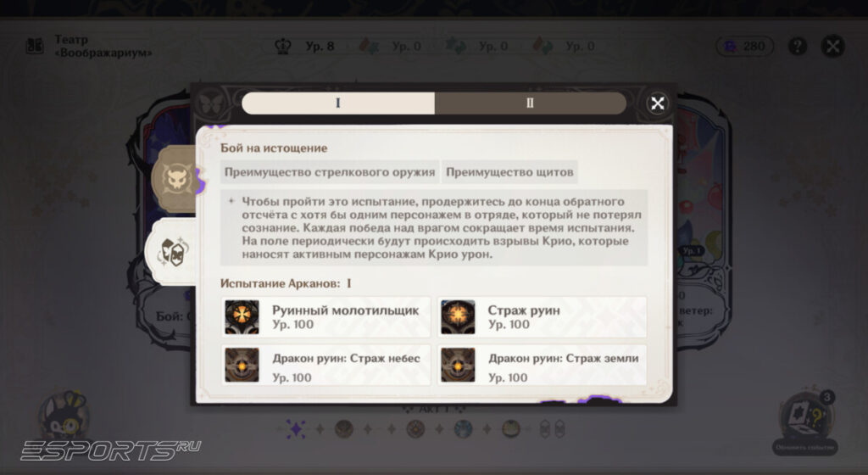Select the Страж руин entry name

524,310
